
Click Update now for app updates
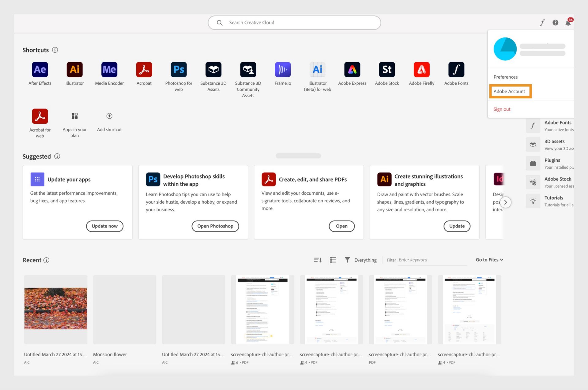104,226
